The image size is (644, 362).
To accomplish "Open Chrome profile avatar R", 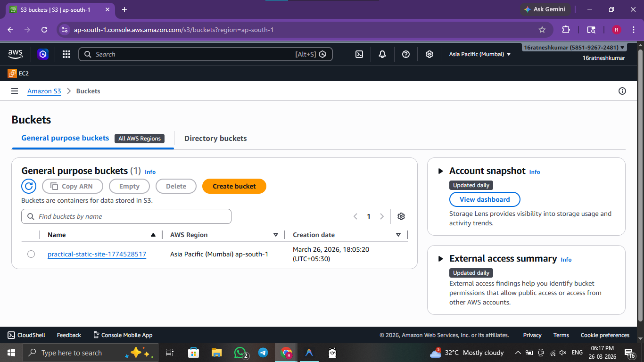I will (x=616, y=30).
